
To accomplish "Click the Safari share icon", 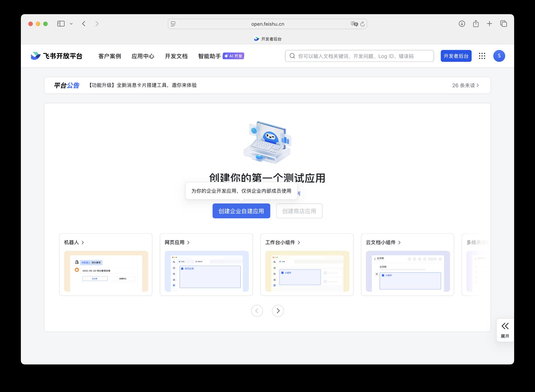I will pyautogui.click(x=476, y=24).
